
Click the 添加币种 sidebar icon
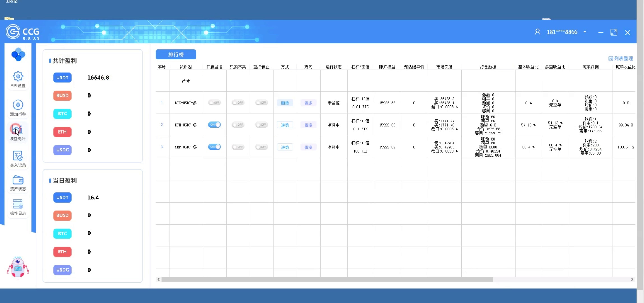pos(18,105)
